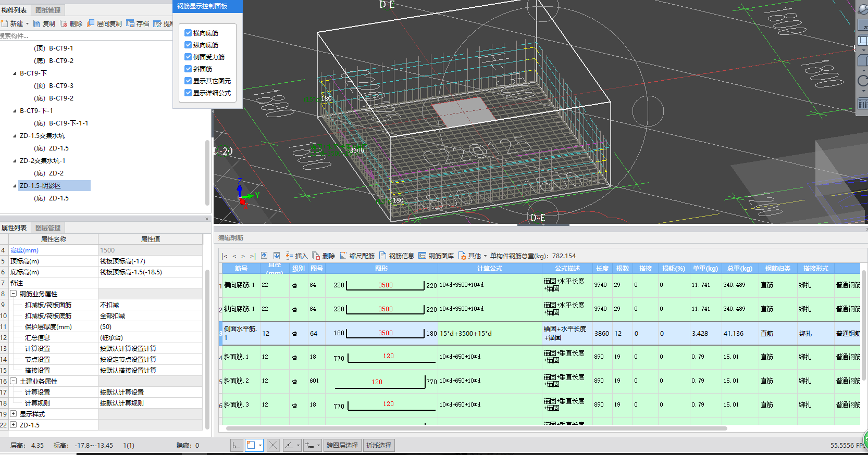
Task: Select (底) B-CT9-下-1-1 tree item
Action: coord(61,123)
